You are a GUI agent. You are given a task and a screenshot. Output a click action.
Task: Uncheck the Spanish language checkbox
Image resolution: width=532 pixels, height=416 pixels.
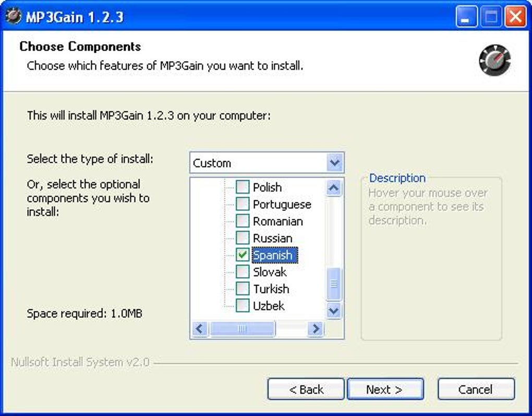(242, 255)
